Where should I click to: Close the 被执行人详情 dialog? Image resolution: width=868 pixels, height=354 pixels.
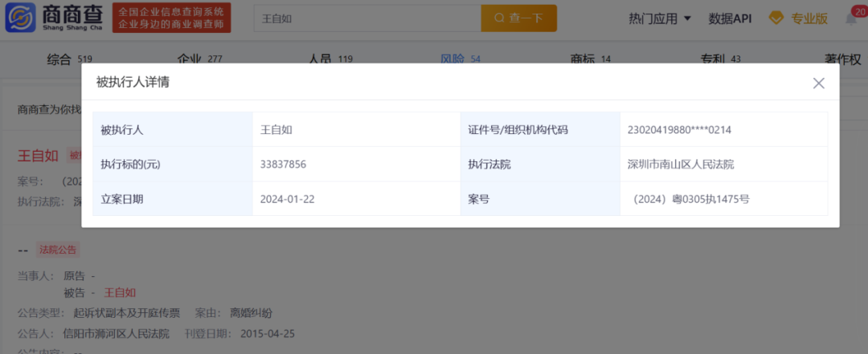click(x=818, y=83)
